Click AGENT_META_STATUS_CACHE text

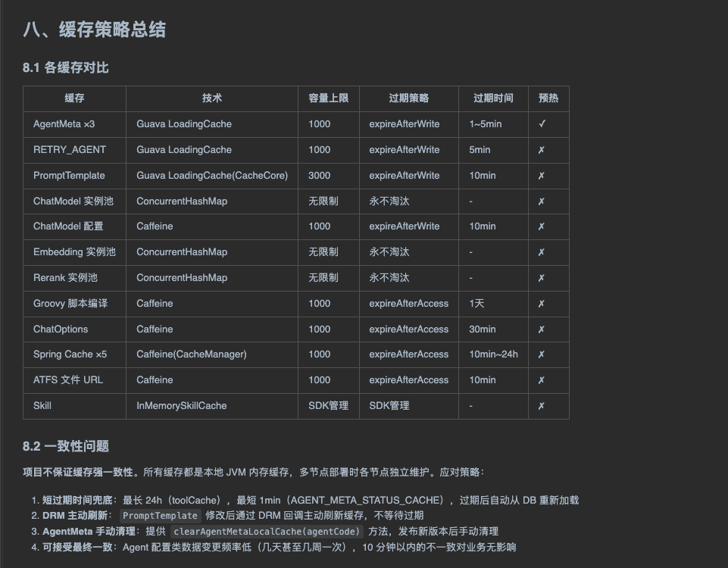pyautogui.click(x=367, y=501)
